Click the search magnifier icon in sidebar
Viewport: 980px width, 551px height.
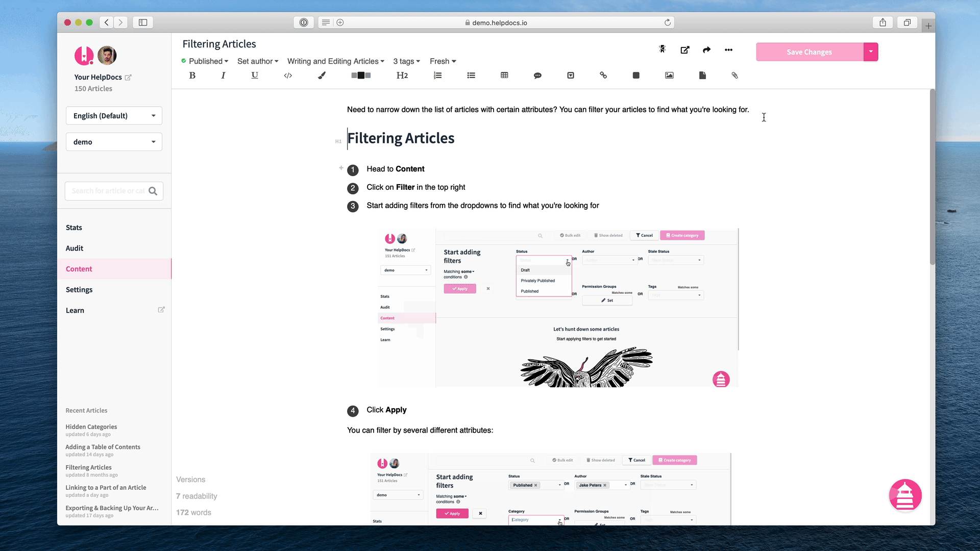(x=153, y=191)
